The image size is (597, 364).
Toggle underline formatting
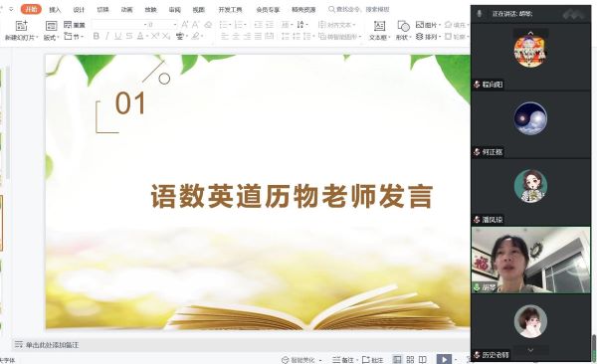pyautogui.click(x=118, y=36)
